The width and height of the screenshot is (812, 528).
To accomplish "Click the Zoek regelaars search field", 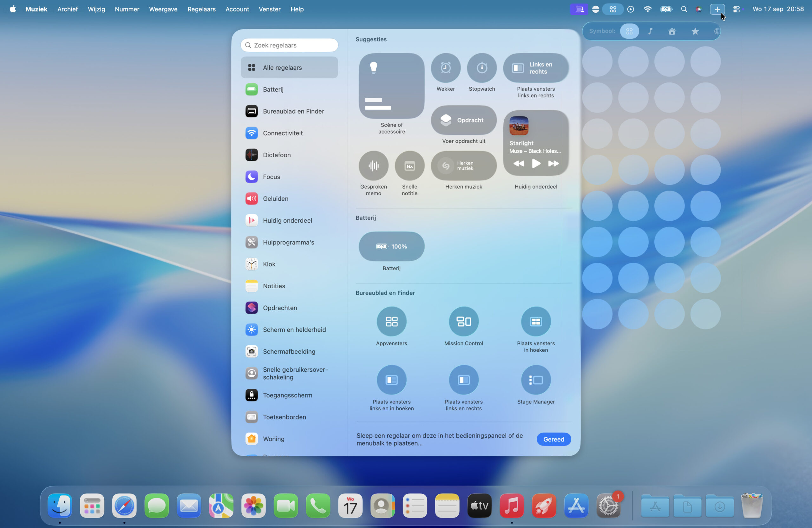I will point(289,45).
